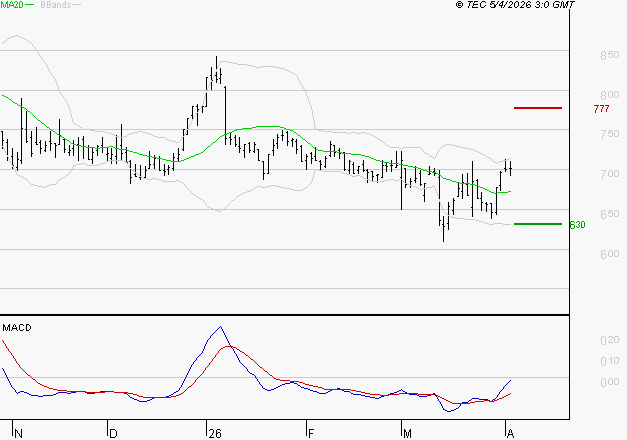Screen dimensions: 627x440
Task: Click the BBands legend label
Action: [x=55, y=5]
